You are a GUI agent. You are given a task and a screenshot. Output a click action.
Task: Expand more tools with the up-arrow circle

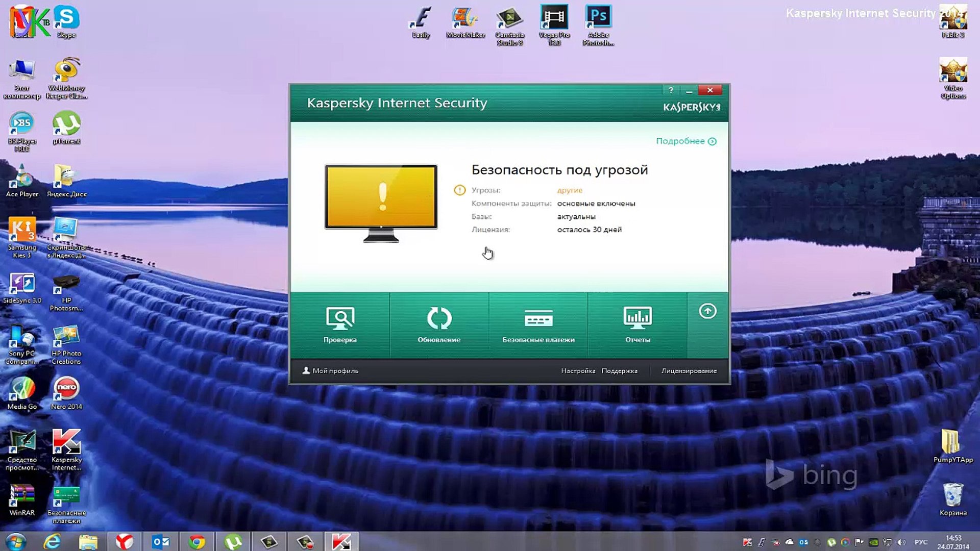click(707, 311)
